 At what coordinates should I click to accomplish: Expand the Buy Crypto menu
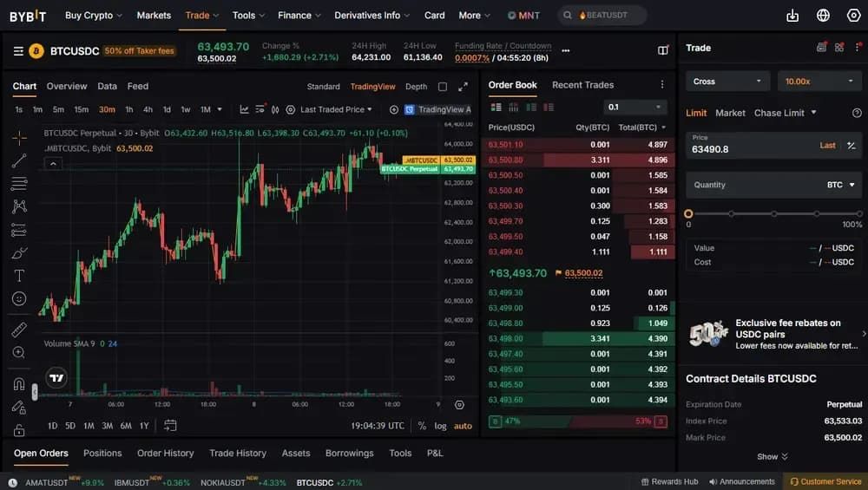point(94,16)
